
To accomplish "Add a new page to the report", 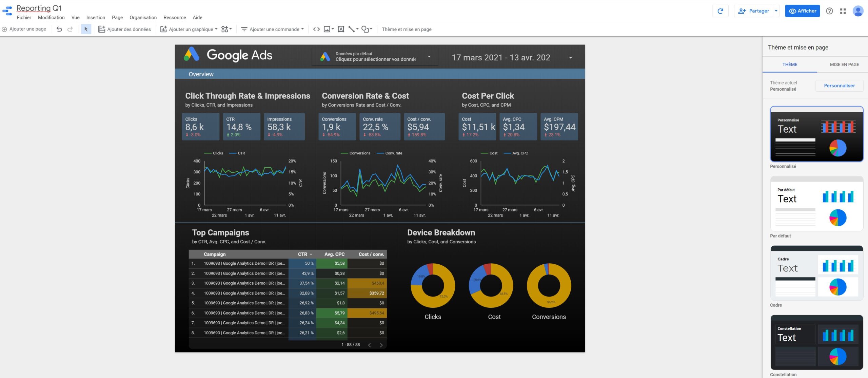I will 24,29.
